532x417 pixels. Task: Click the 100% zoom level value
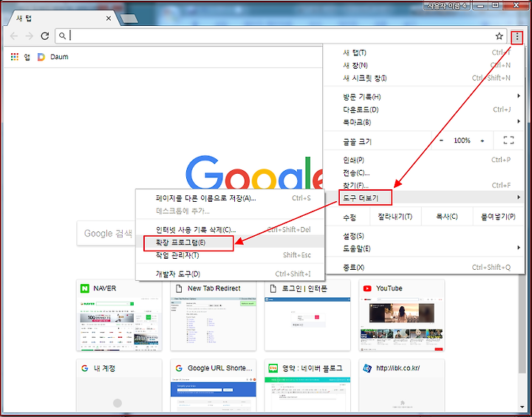(x=462, y=140)
